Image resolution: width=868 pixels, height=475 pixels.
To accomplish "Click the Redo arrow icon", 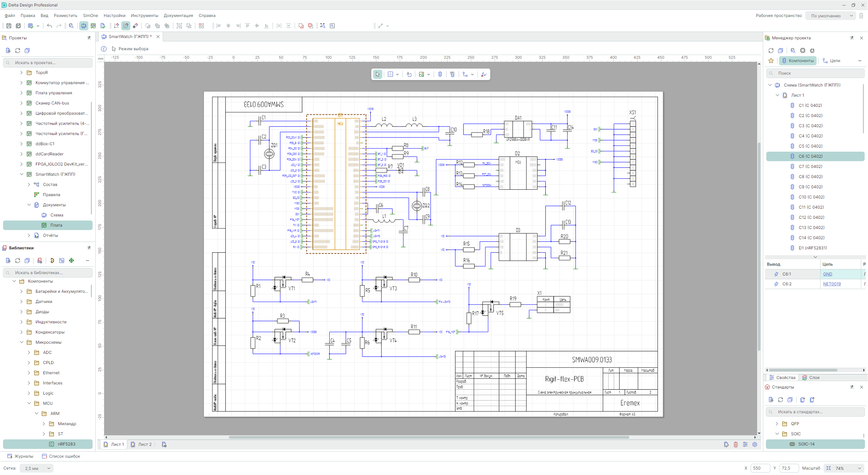I will point(59,26).
